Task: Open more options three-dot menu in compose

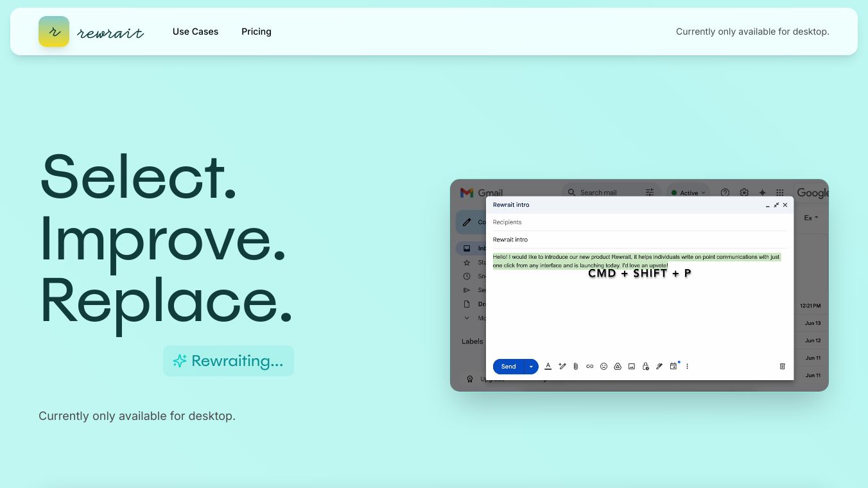Action: coord(687,367)
